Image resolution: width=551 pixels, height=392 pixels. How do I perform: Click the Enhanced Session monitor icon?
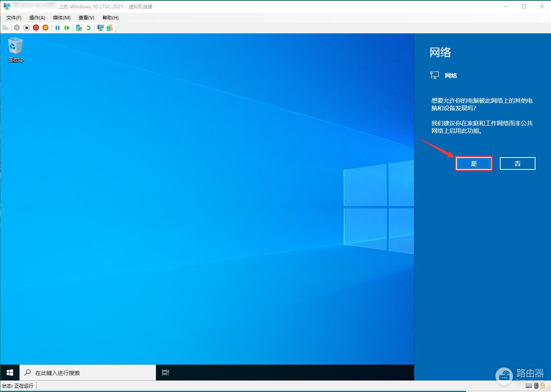100,28
